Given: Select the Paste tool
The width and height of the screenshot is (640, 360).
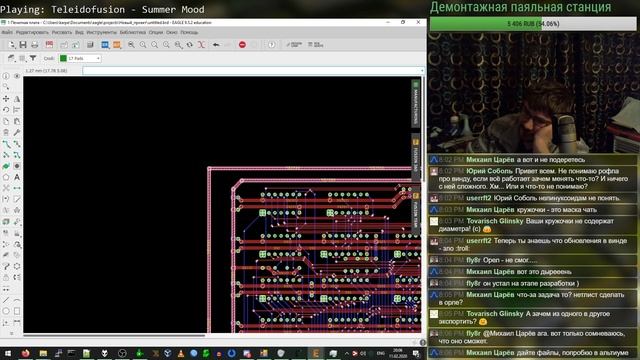Looking at the screenshot, I should click(17, 121).
